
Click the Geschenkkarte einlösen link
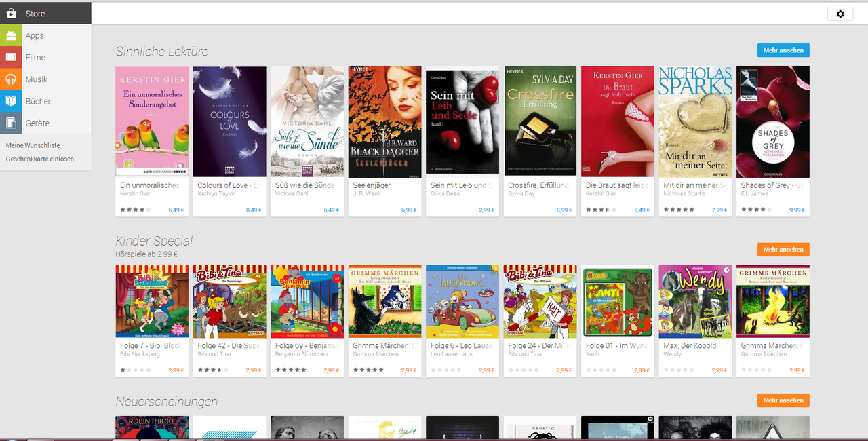[40, 159]
